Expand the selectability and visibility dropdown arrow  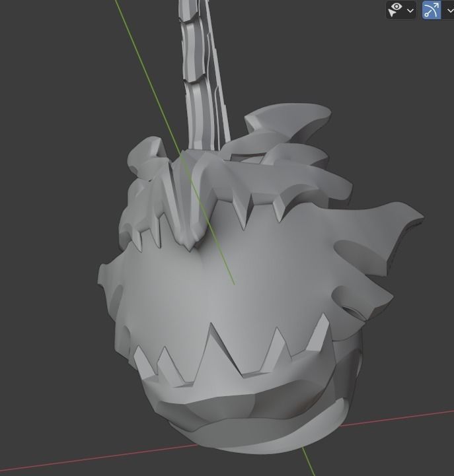410,11
